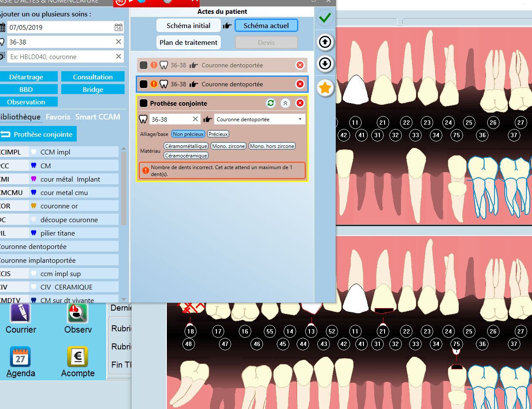The width and height of the screenshot is (532, 409).
Task: Collapse the Prothèse conjointe panel
Action: (x=285, y=103)
